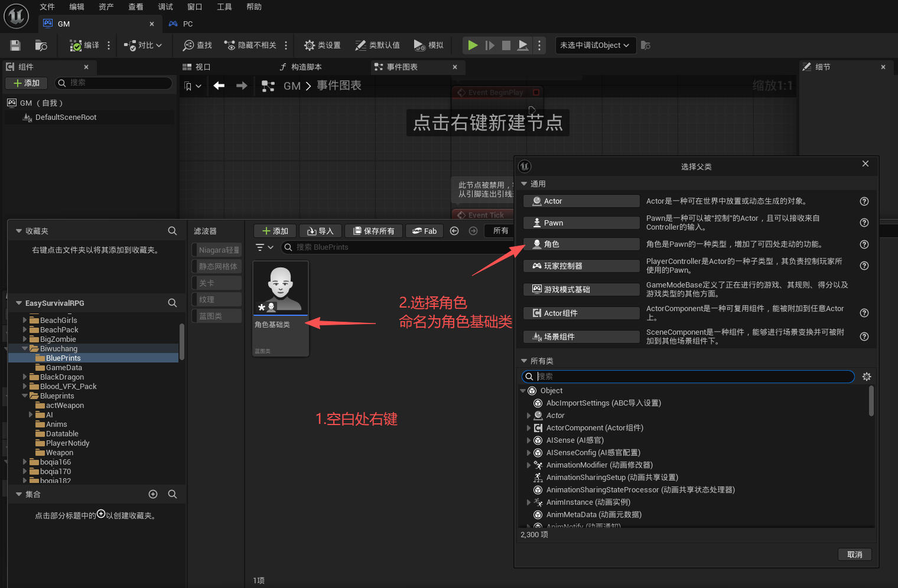Add a new collection plus icon
Screen dimensions: 898x588
153,494
